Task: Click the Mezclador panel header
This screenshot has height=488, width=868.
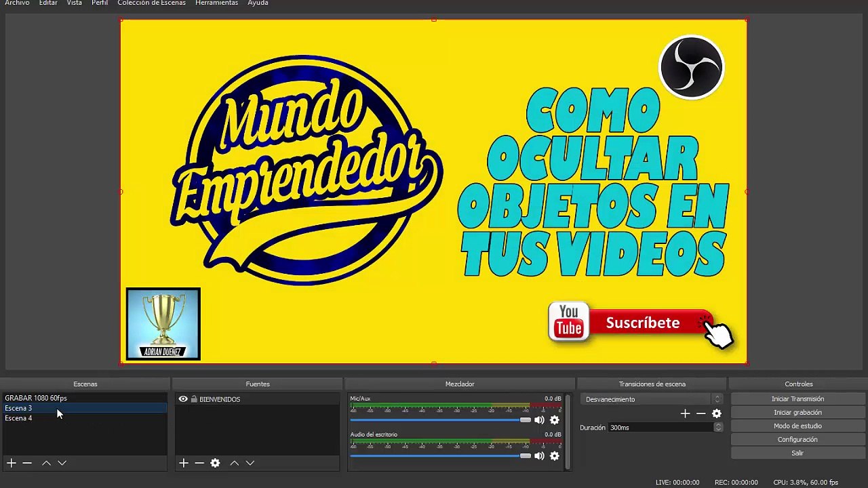Action: point(460,384)
